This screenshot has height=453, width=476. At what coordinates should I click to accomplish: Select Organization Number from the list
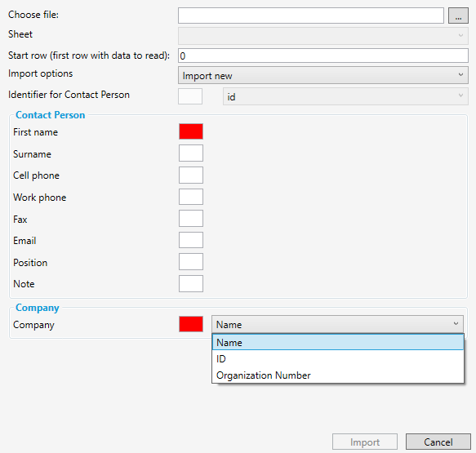point(338,375)
